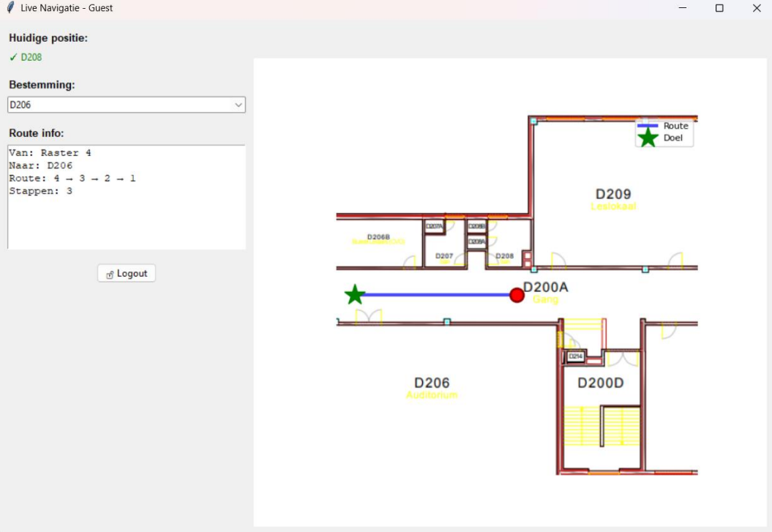Viewport: 772px width, 532px height.
Task: Maximize the Live Navigatie window
Action: click(x=719, y=8)
